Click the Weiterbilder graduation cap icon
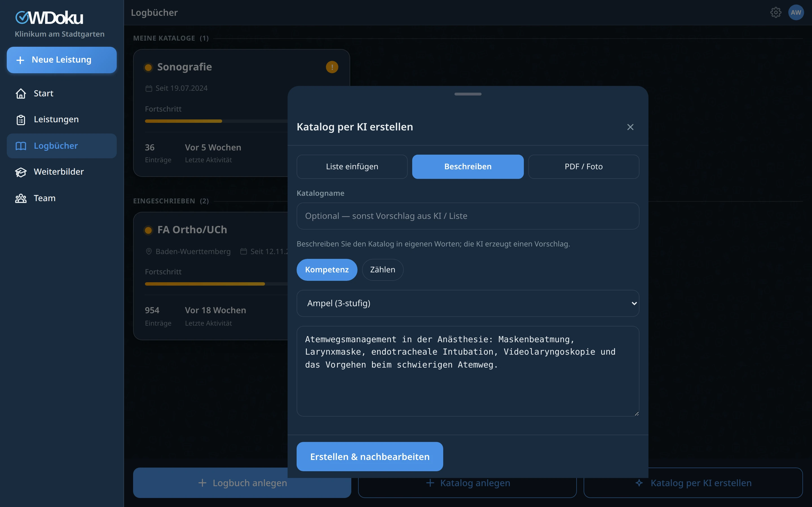 21,172
